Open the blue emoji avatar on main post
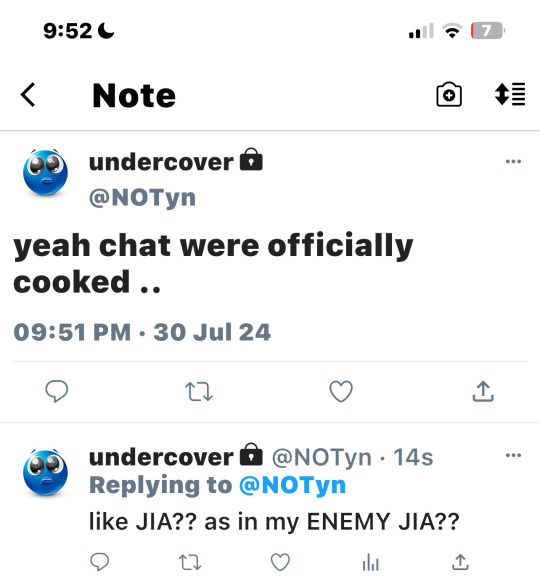 pos(45,173)
